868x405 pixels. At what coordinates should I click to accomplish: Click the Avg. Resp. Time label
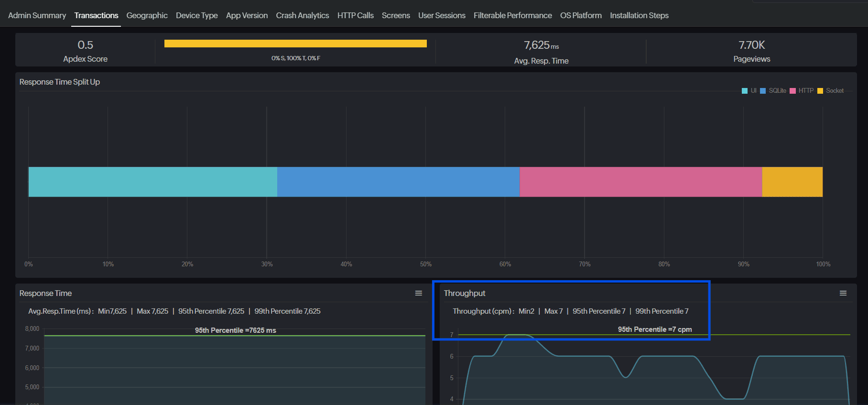click(x=541, y=61)
